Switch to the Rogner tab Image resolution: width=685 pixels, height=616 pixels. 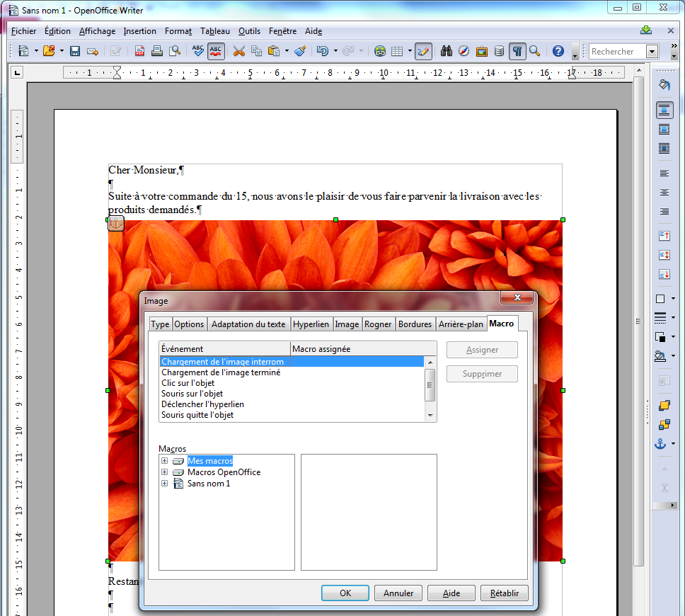378,324
